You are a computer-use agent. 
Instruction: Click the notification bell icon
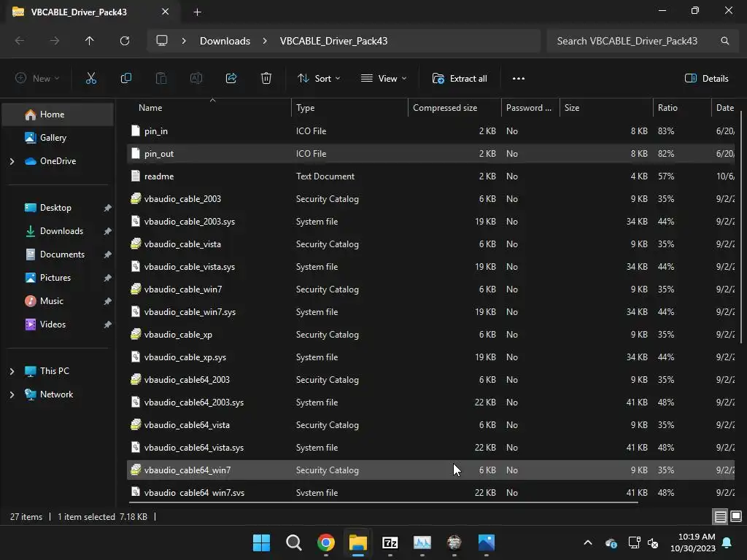point(727,542)
